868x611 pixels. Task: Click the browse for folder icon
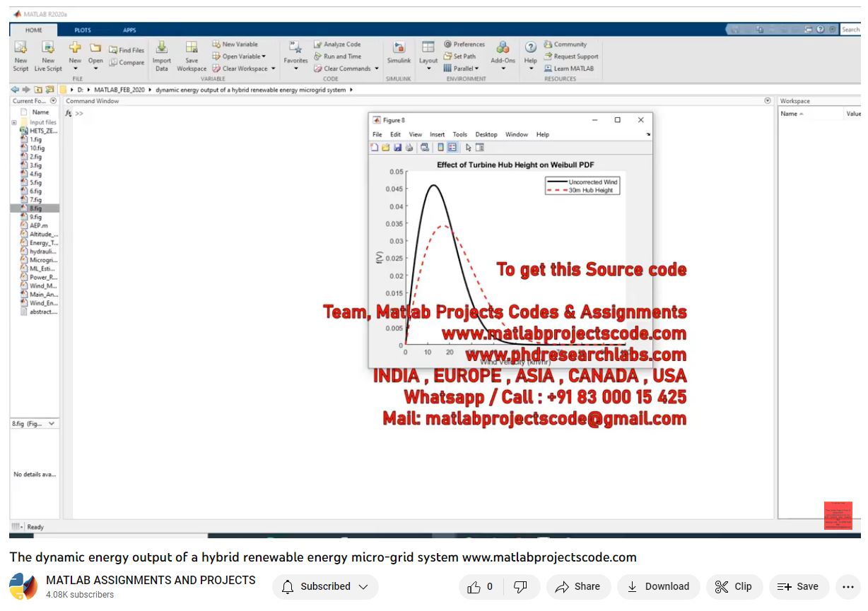tap(49, 90)
